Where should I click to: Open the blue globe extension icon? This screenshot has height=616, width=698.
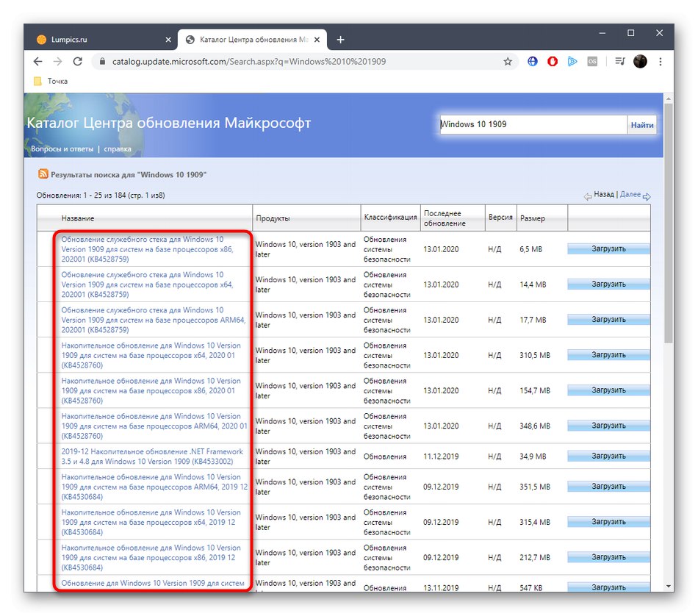click(533, 62)
